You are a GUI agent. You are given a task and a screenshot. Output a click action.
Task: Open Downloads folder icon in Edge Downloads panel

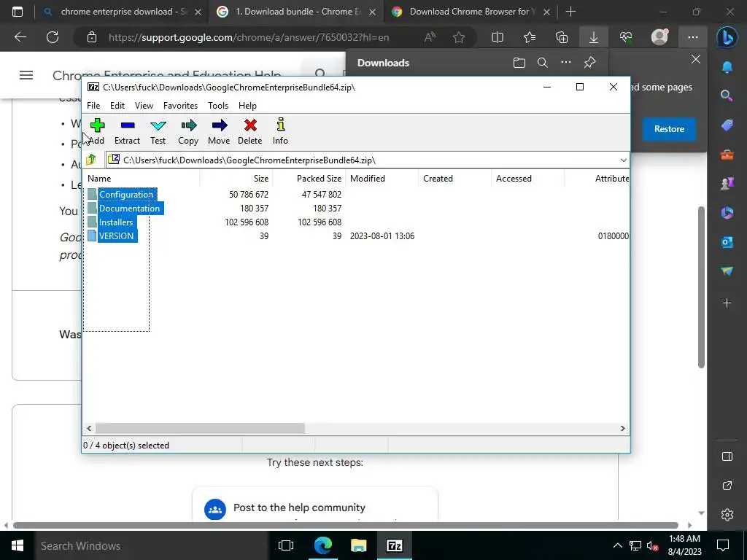(519, 63)
